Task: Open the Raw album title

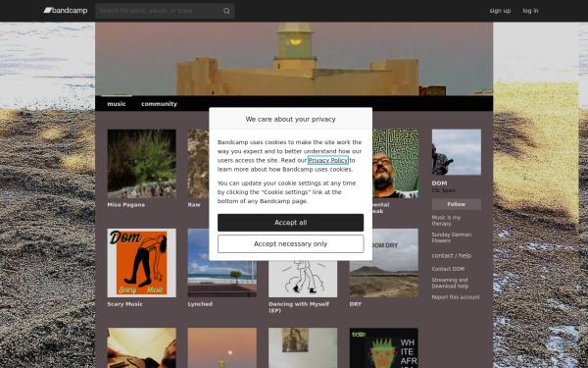Action: point(194,205)
